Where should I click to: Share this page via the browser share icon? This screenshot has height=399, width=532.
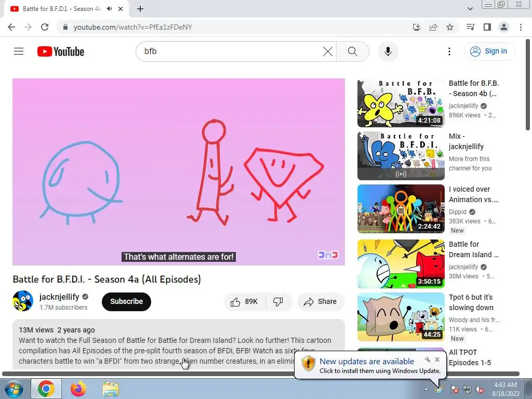point(433,27)
